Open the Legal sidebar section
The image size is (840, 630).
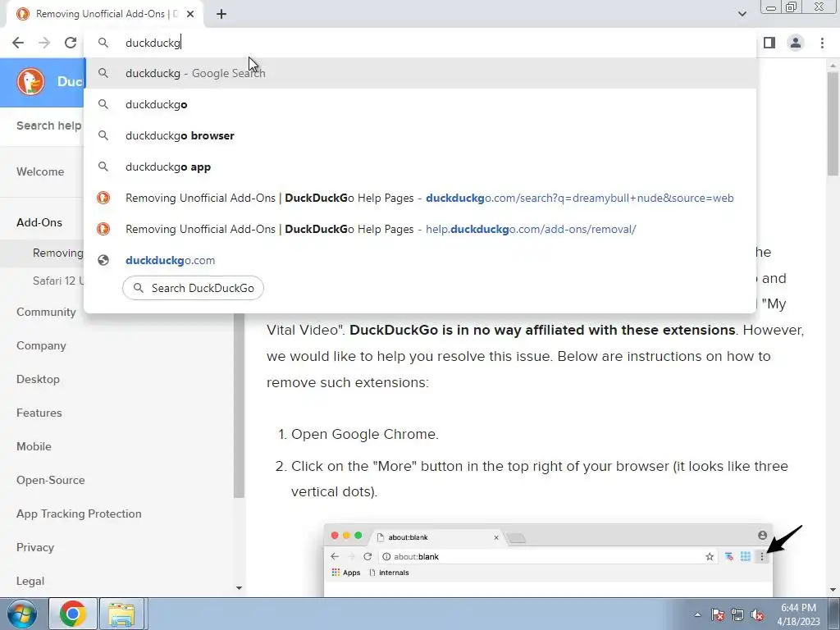[30, 582]
